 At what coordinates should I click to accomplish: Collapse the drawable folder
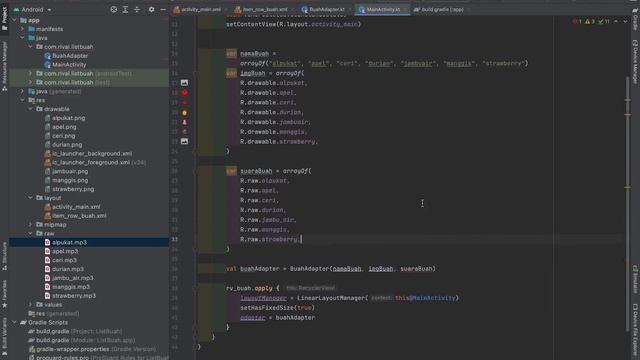pos(31,109)
